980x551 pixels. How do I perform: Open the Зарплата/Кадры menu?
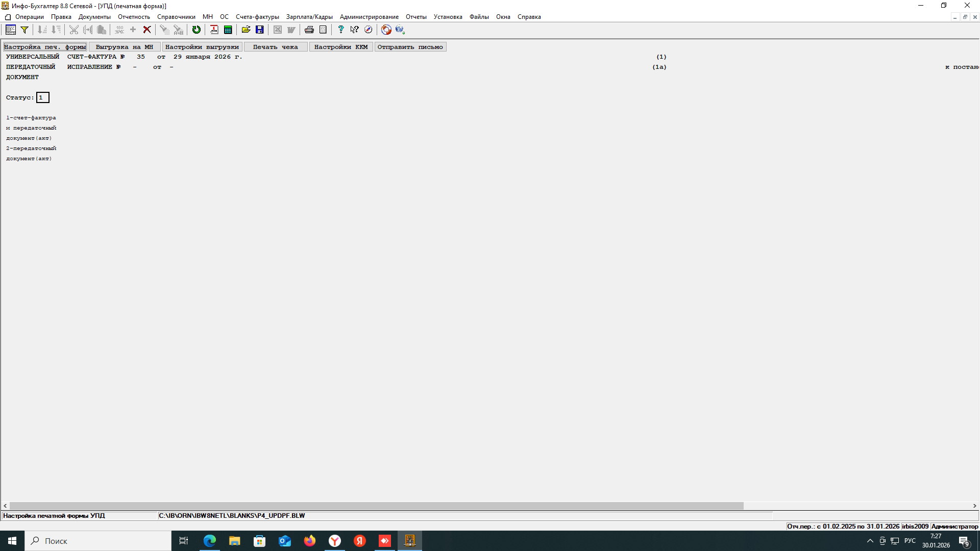click(x=309, y=17)
